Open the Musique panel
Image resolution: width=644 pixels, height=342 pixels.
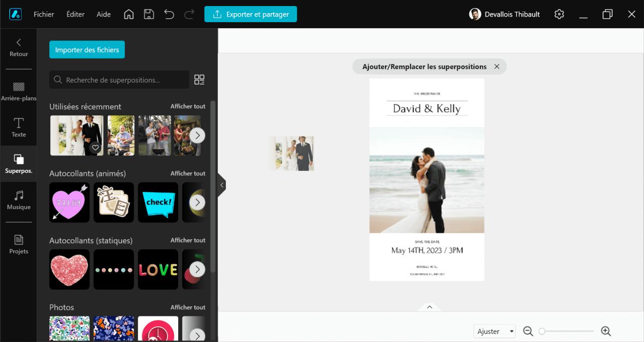[x=19, y=200]
